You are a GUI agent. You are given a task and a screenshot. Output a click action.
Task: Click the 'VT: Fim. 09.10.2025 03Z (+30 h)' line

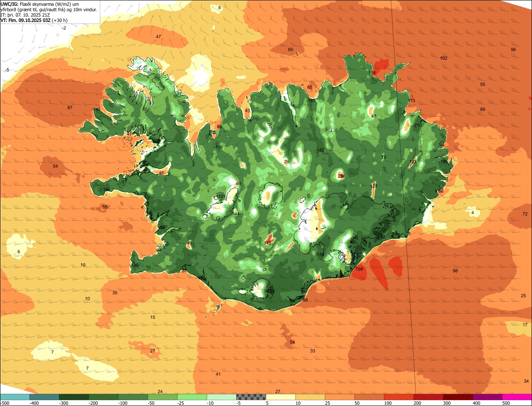click(34, 20)
